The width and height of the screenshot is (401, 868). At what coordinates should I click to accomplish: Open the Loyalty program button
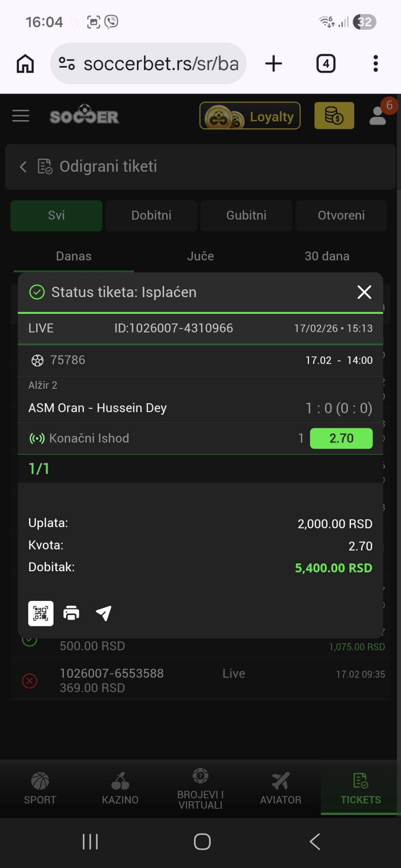pos(250,116)
